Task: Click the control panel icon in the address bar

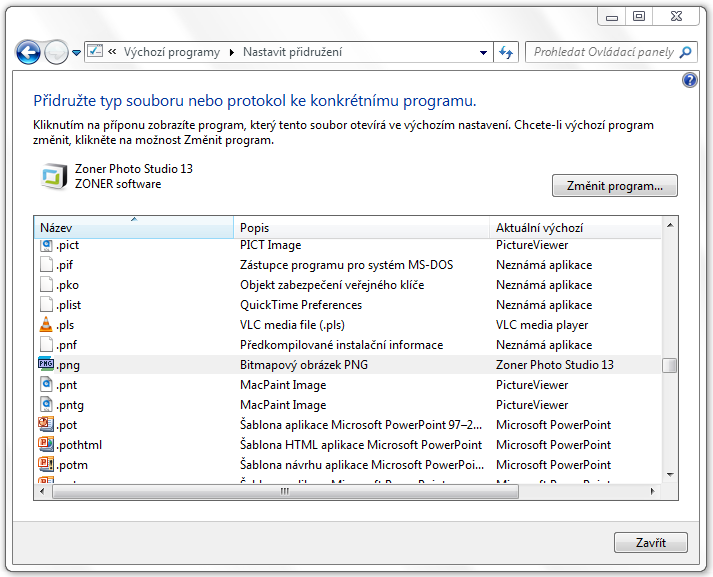Action: pos(95,51)
